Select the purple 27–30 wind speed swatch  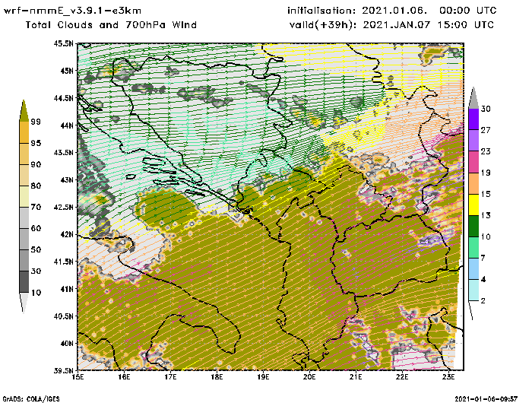473,119
